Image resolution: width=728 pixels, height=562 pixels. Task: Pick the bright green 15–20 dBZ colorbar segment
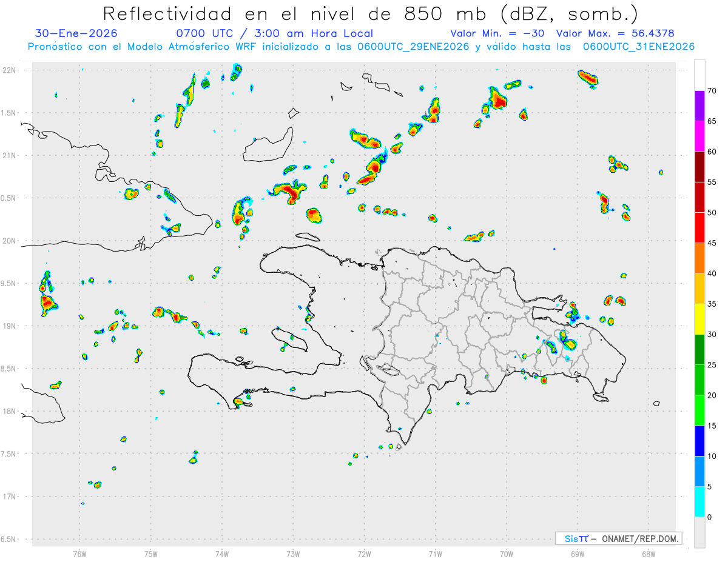click(699, 410)
